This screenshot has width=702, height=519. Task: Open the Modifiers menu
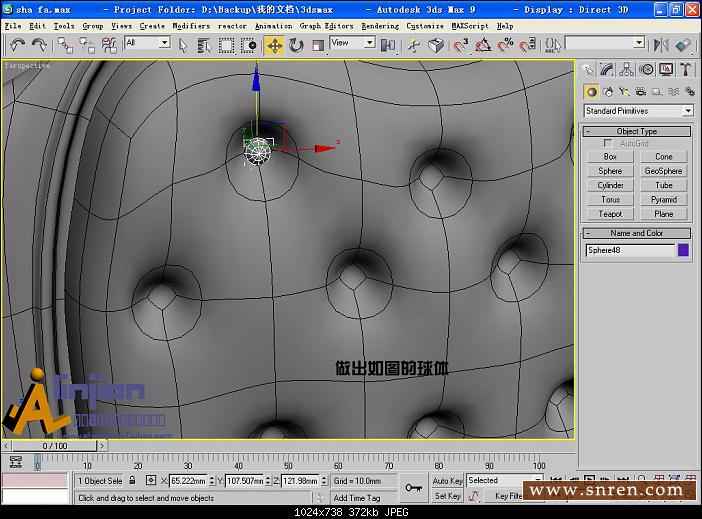click(x=191, y=26)
